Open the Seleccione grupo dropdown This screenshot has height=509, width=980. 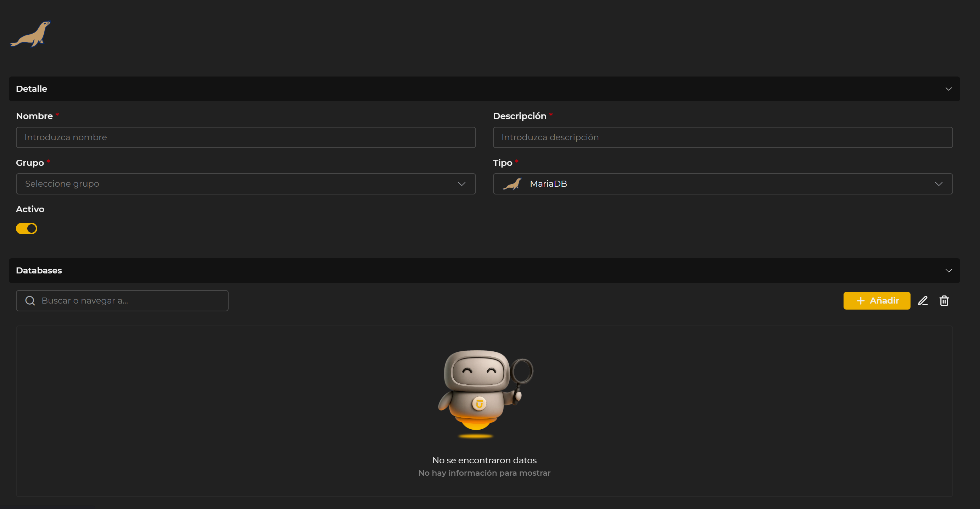pos(246,184)
